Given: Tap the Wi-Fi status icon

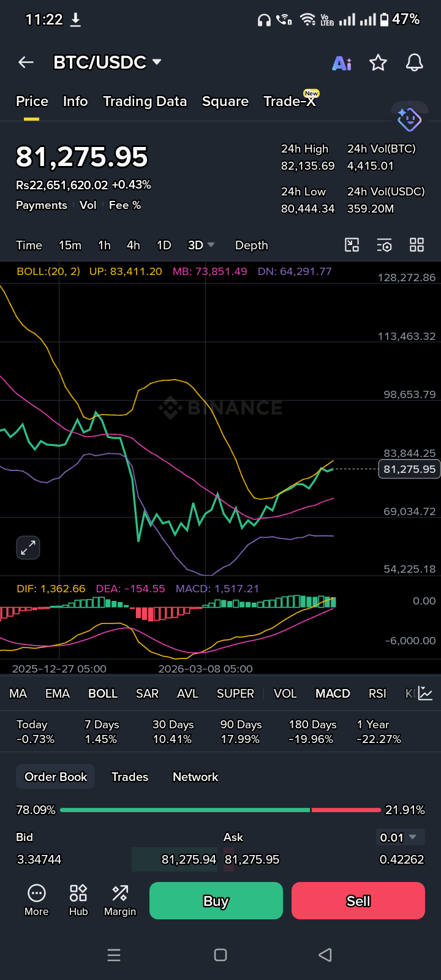Looking at the screenshot, I should click(308, 20).
